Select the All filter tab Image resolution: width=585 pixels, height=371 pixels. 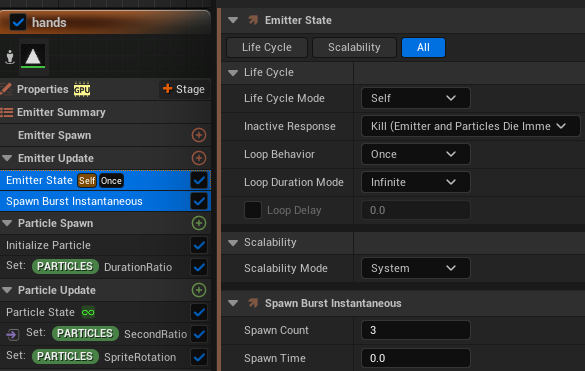click(423, 47)
